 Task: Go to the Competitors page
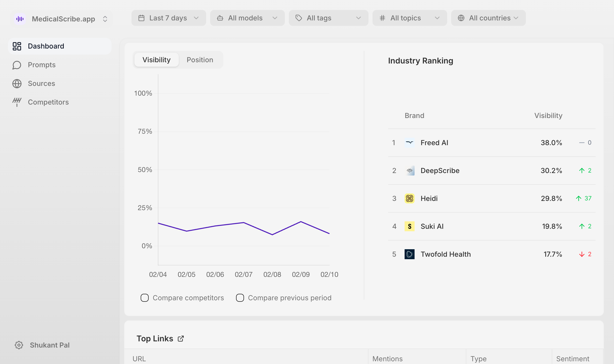48,102
